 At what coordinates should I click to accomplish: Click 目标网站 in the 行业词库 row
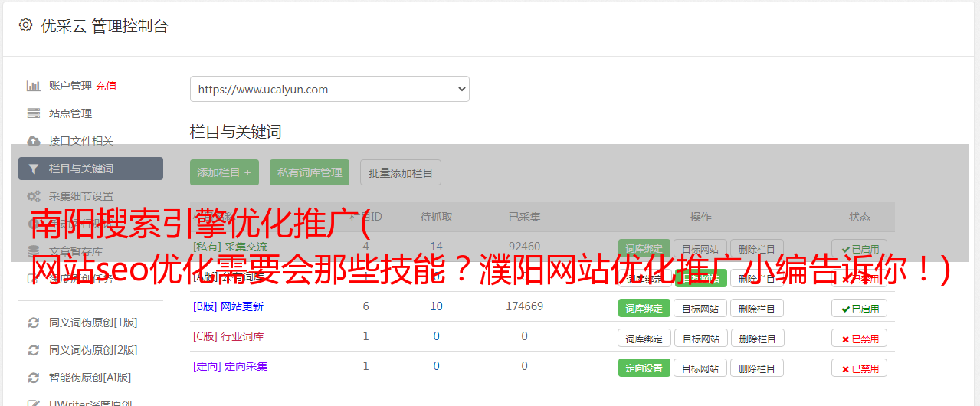coord(700,338)
